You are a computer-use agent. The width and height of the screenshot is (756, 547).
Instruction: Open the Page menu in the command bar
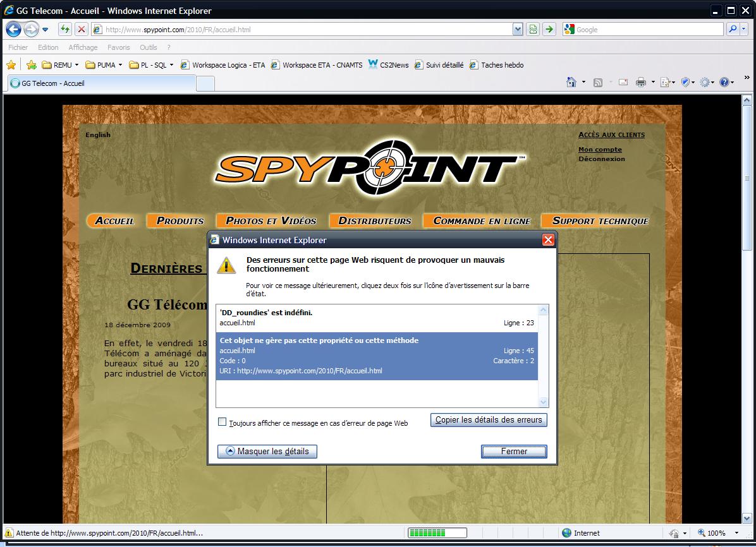point(668,82)
